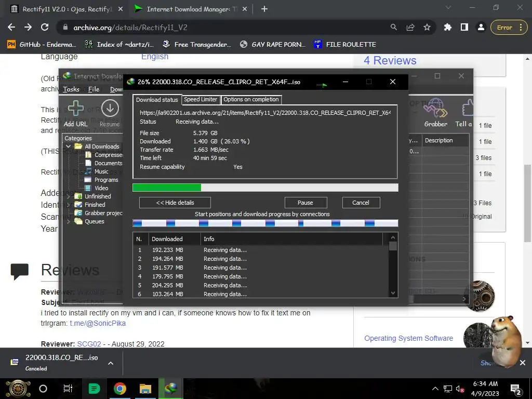Open the Windows Start button
Screen dimensions: 532x399
coord(18,389)
